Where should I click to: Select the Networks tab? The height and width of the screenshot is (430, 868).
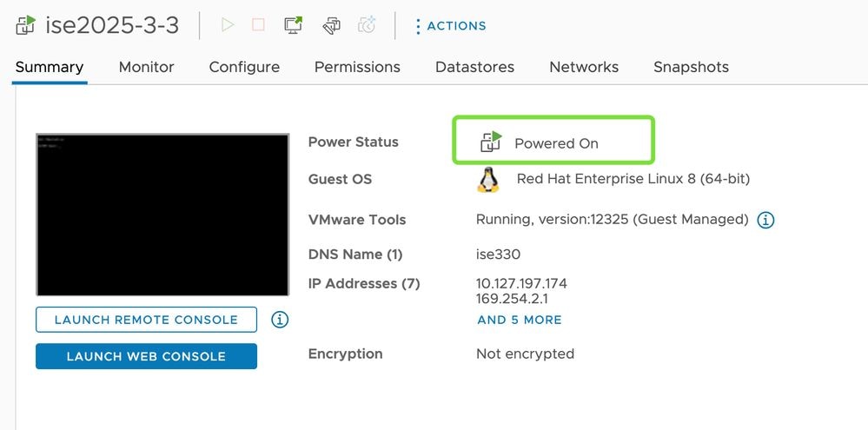click(584, 67)
